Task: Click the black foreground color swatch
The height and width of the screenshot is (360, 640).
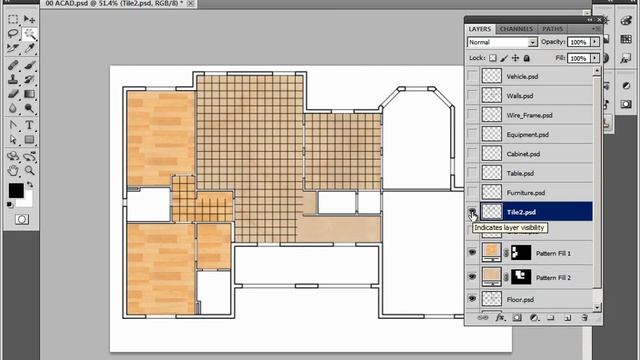Action: (16, 190)
